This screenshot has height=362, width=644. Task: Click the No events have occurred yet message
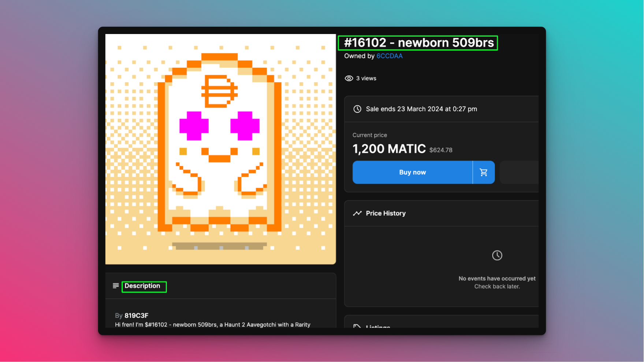(497, 279)
